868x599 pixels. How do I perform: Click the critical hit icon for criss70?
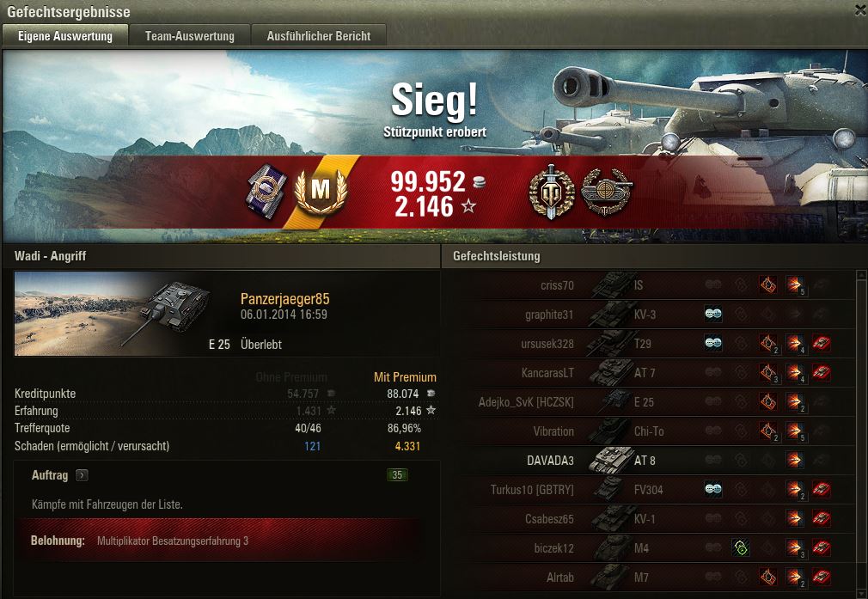tap(767, 285)
